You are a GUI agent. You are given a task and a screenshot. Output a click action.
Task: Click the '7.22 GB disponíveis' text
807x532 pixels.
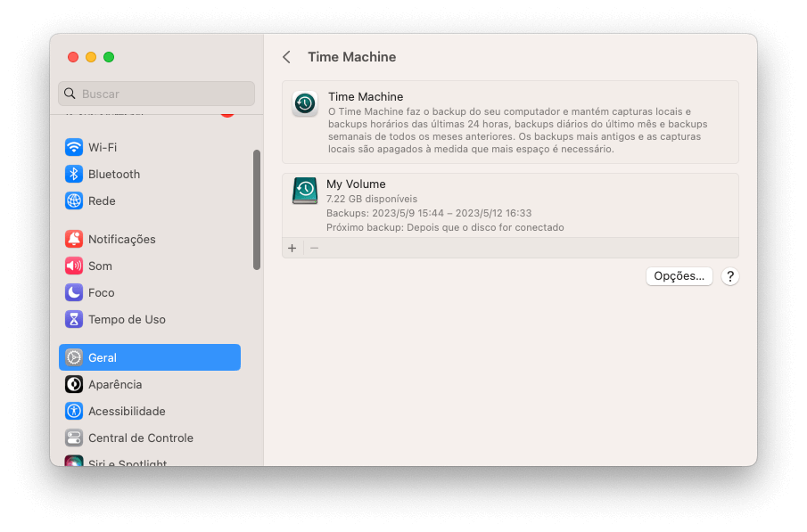pos(372,199)
